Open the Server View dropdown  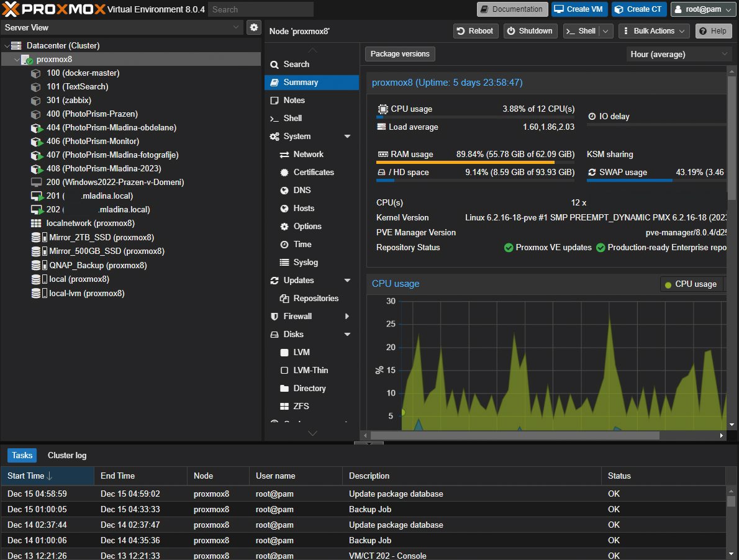pyautogui.click(x=235, y=27)
